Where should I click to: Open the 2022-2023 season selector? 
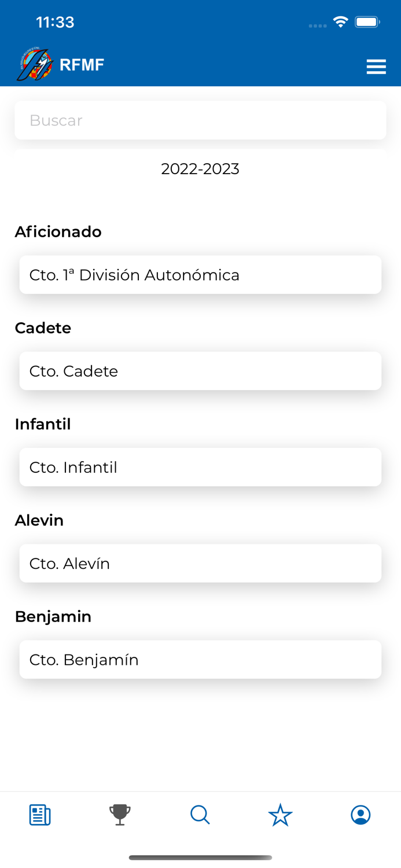coord(200,169)
